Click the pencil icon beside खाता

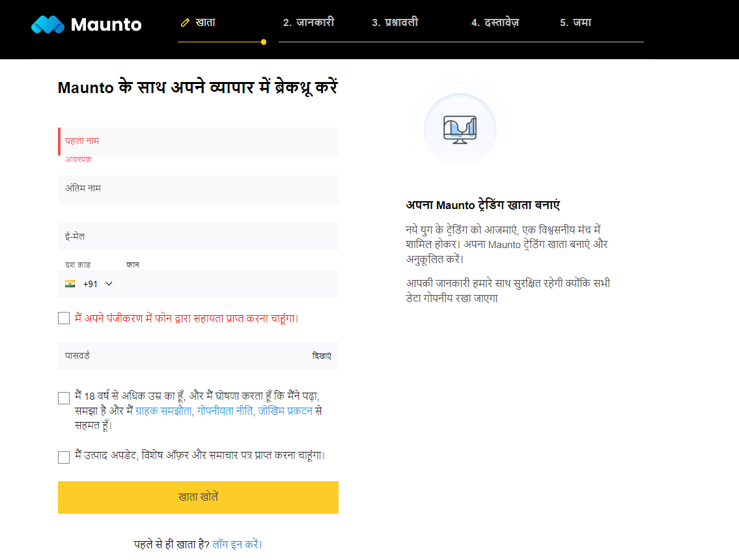coord(185,23)
